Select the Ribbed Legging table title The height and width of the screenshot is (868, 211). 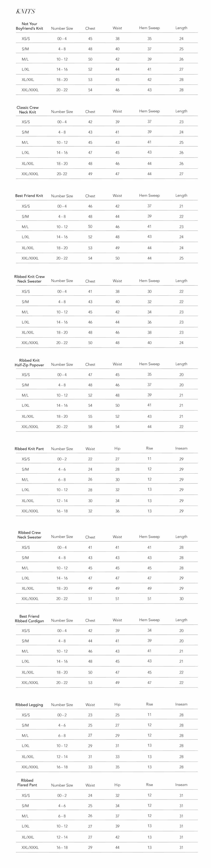point(29,705)
